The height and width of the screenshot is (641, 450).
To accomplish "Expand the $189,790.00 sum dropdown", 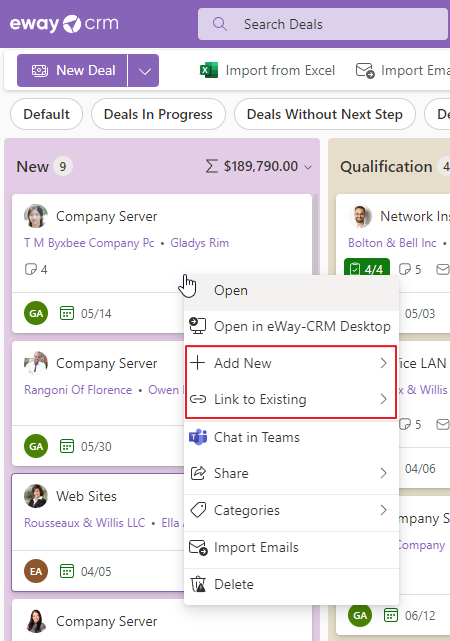I will click(308, 167).
